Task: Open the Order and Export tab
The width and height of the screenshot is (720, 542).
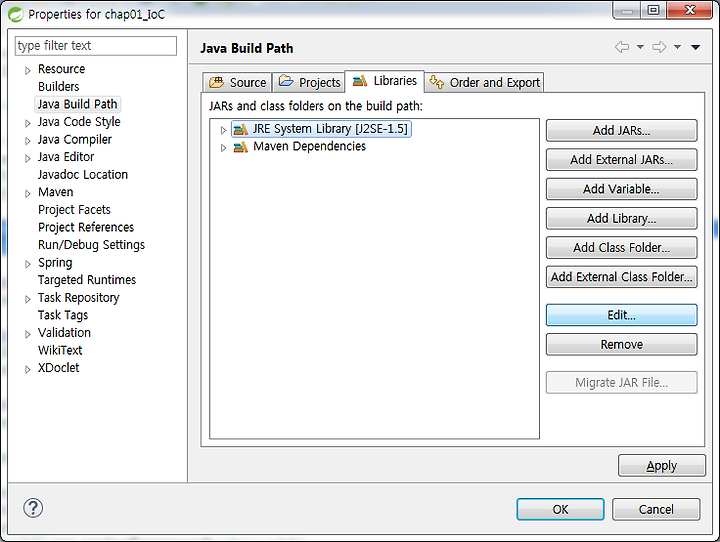Action: [x=484, y=83]
